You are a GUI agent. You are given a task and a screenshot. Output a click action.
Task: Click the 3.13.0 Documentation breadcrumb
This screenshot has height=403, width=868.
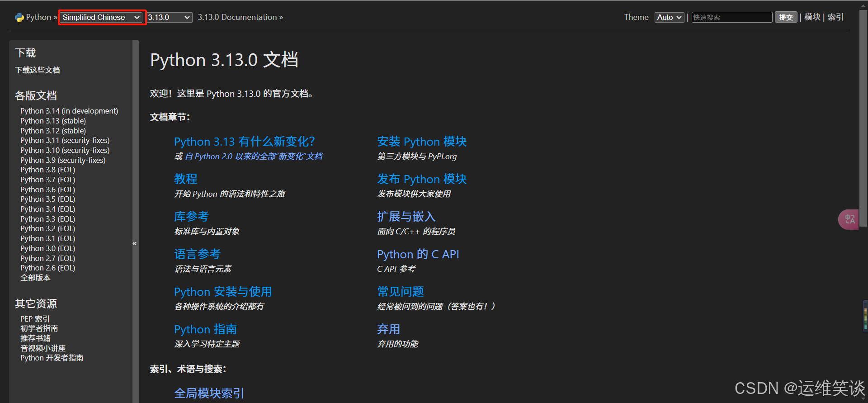(x=237, y=17)
